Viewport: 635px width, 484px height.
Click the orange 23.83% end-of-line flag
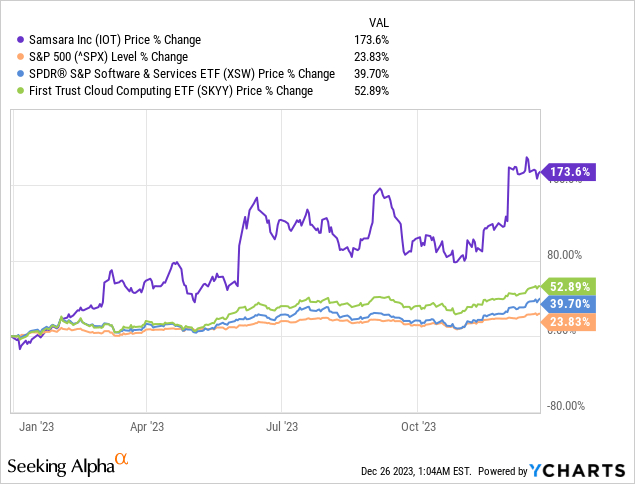(x=568, y=321)
